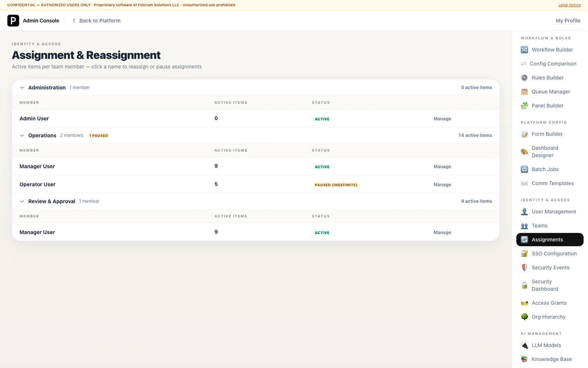
Task: Click the SSO Configuration lock-key icon
Action: (524, 254)
